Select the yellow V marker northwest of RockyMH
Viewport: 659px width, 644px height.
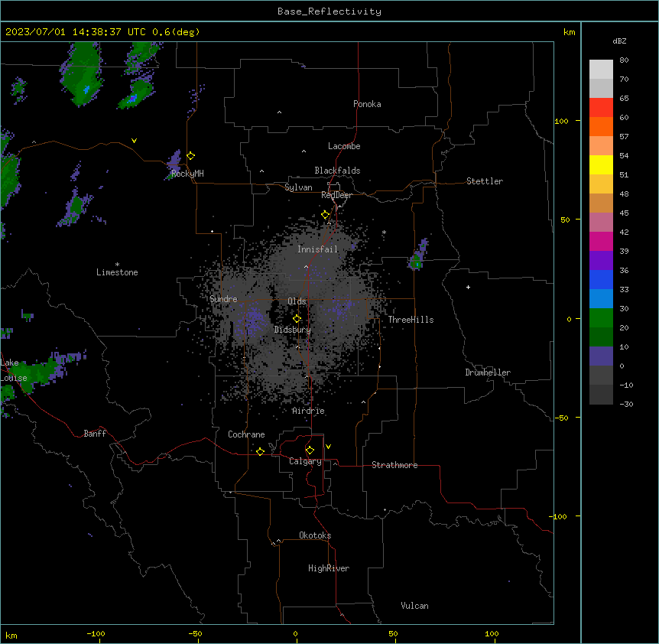coord(134,141)
